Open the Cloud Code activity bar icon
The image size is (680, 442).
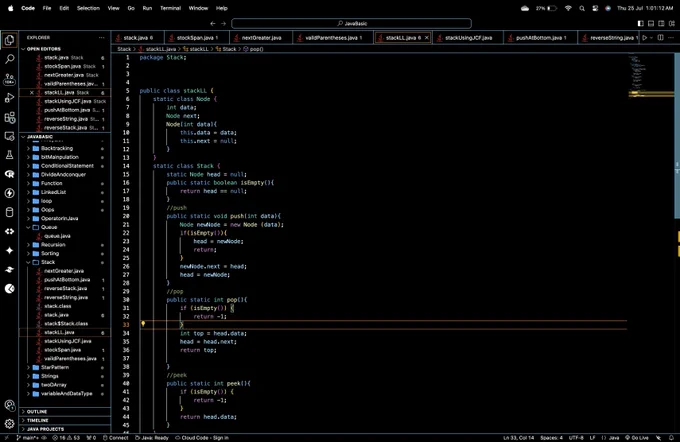10,231
